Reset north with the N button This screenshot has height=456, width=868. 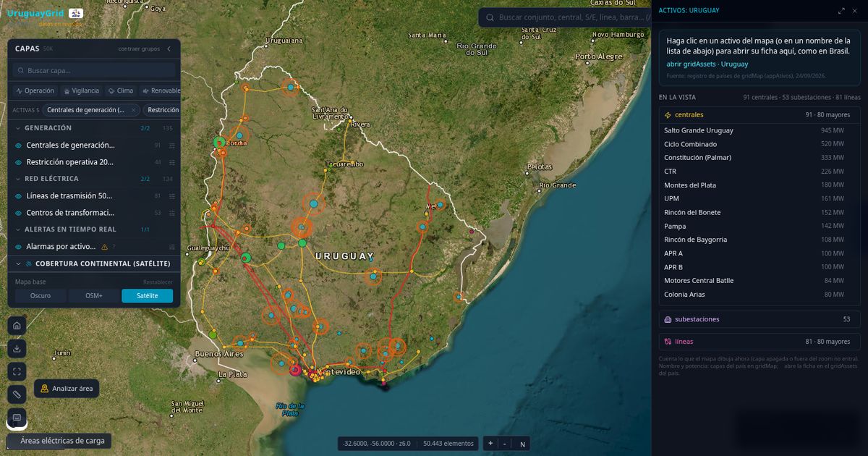pos(522,443)
